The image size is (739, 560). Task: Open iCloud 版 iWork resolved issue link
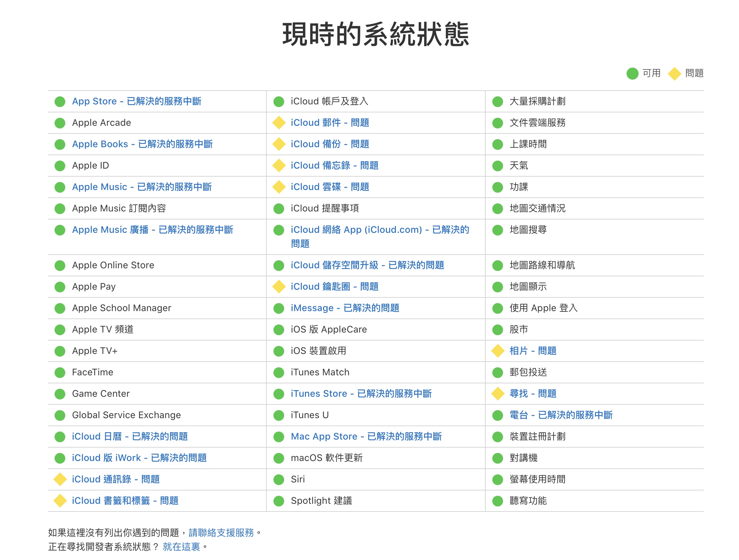(139, 458)
